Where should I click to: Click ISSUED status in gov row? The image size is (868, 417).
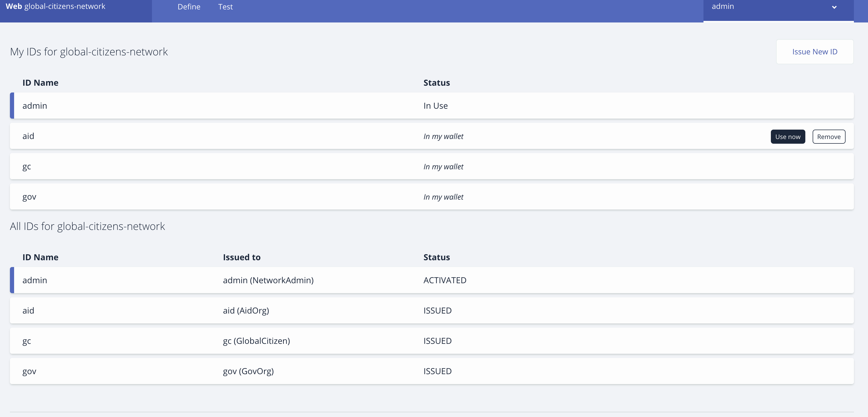point(437,371)
